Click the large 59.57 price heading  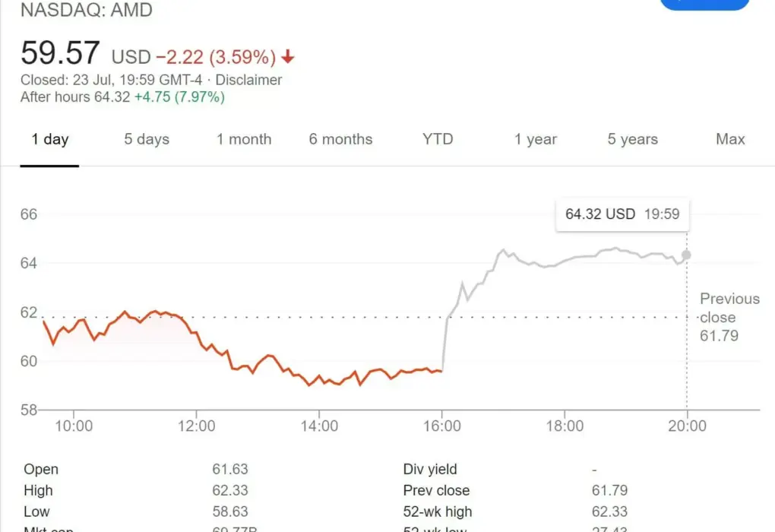pyautogui.click(x=60, y=54)
